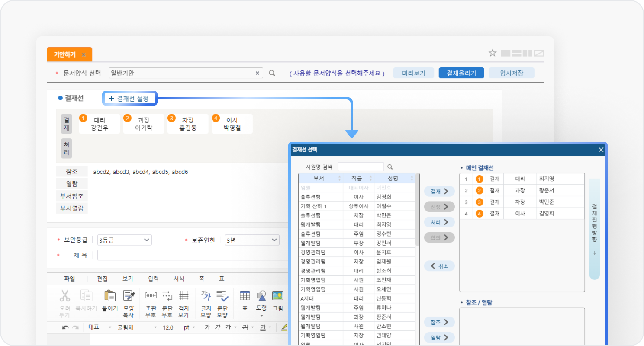Apply italic with the slanted 가 icon
This screenshot has width=644, height=346.
click(218, 327)
